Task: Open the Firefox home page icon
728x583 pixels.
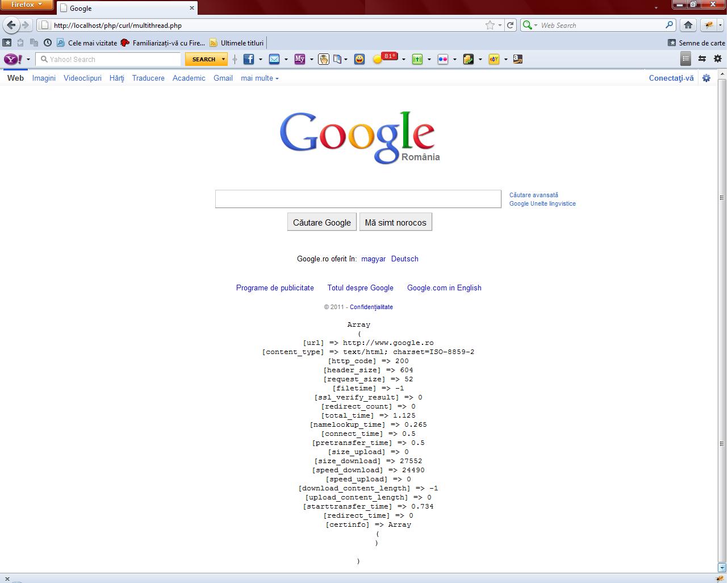Action: (x=688, y=25)
